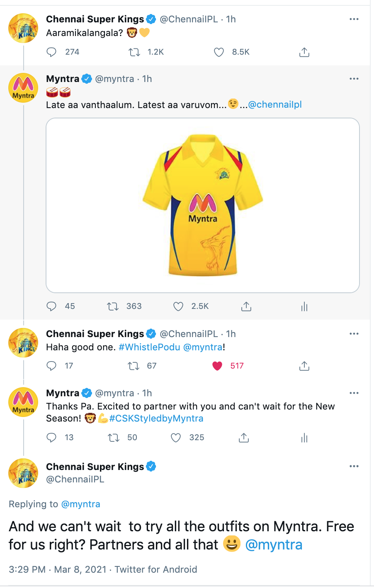Open the #CSKStyledbyMyntra hashtag
This screenshot has height=588, width=374.
pyautogui.click(x=156, y=418)
